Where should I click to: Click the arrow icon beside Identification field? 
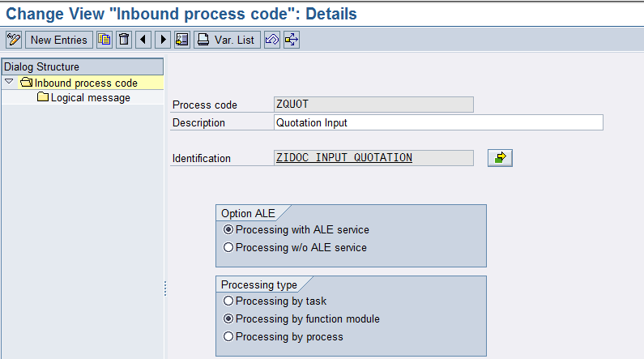click(x=500, y=158)
